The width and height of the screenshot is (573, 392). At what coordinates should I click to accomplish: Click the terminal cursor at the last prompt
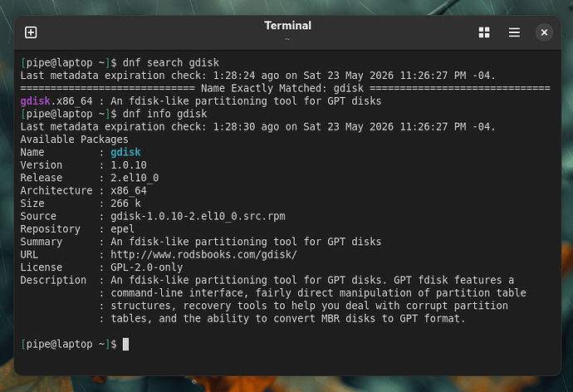pyautogui.click(x=125, y=344)
